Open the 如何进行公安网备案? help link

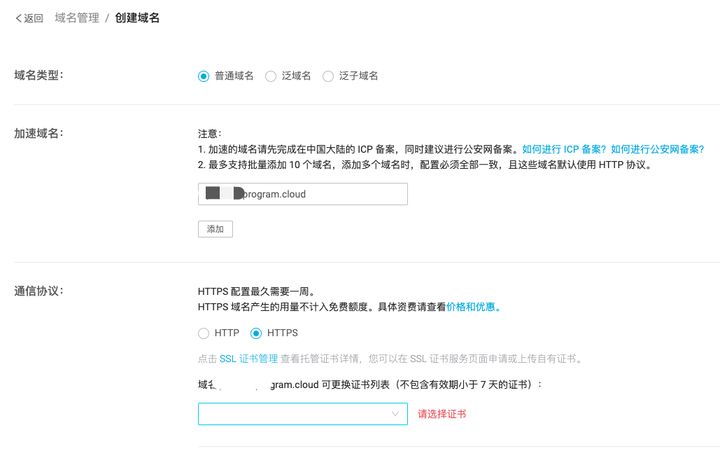(x=658, y=149)
